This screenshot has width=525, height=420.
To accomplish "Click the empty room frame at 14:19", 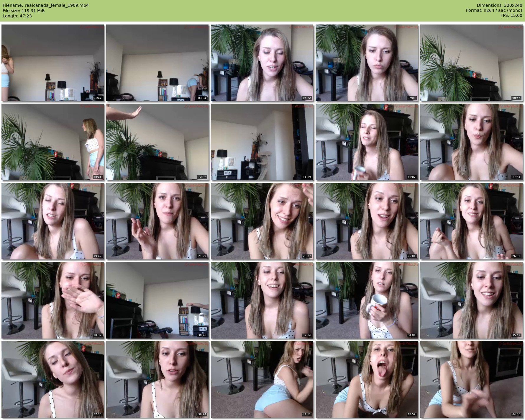I will coord(262,142).
